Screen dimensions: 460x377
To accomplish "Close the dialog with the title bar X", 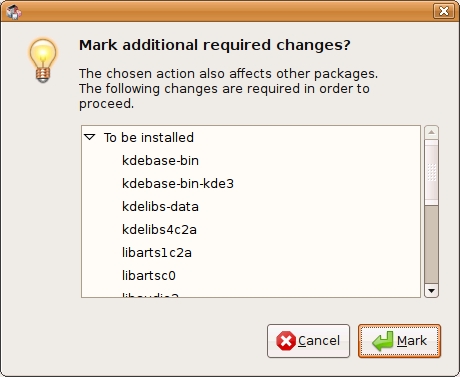I will [x=444, y=11].
